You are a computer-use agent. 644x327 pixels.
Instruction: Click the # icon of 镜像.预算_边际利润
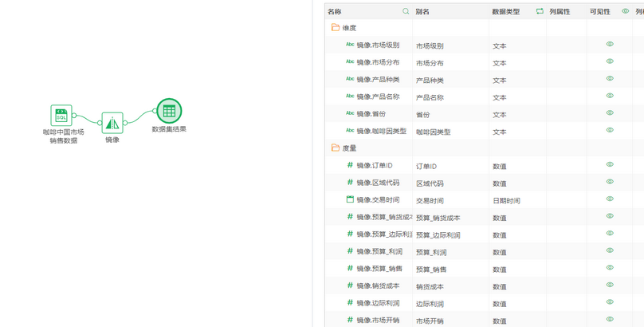(x=350, y=234)
